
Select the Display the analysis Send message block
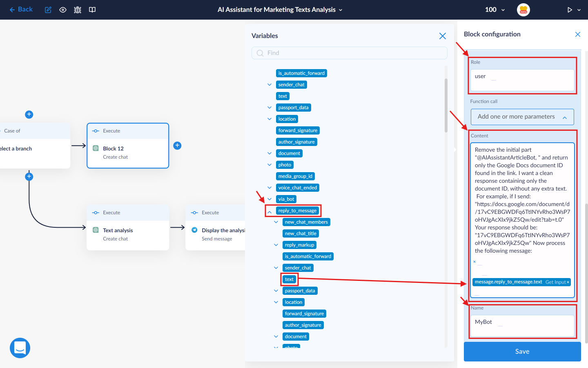coord(215,227)
